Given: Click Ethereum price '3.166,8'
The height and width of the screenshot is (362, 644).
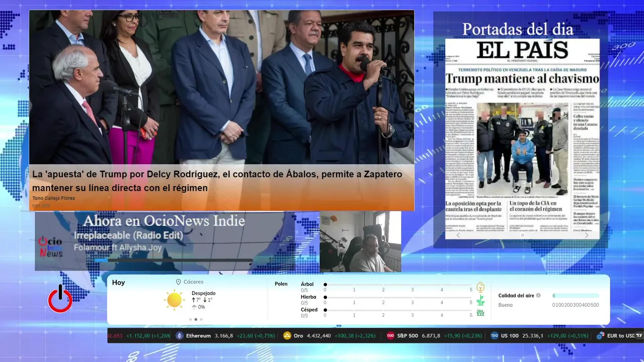Looking at the screenshot, I should pos(224,336).
